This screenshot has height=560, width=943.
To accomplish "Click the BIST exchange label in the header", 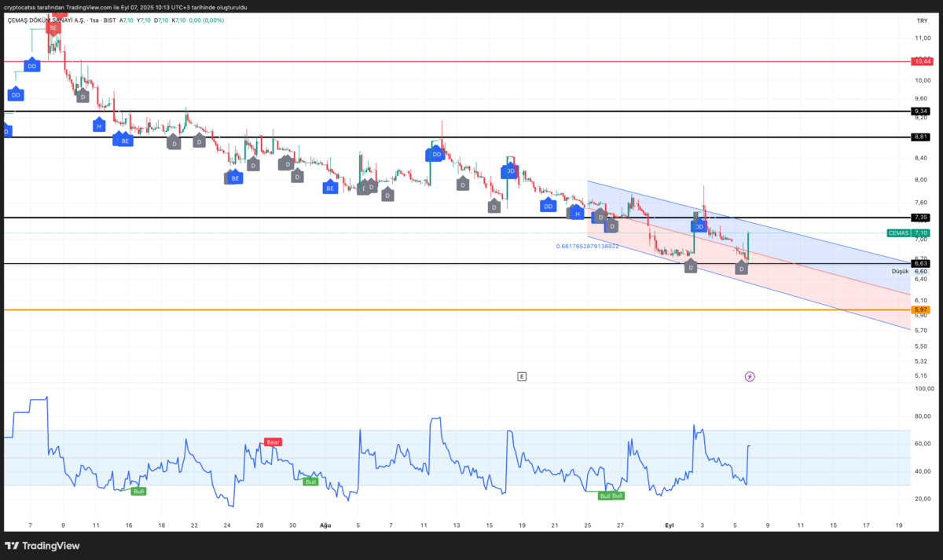I will pos(109,20).
